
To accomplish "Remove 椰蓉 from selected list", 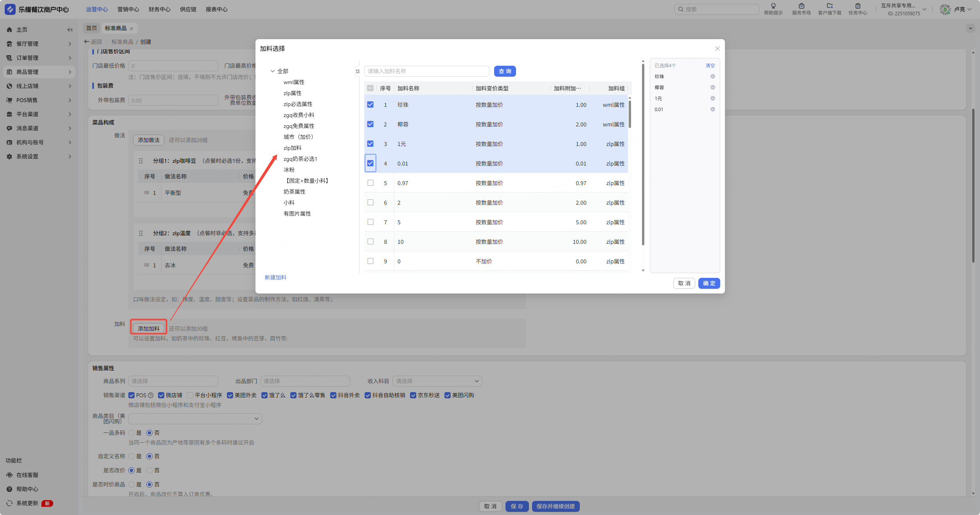I will coord(712,88).
